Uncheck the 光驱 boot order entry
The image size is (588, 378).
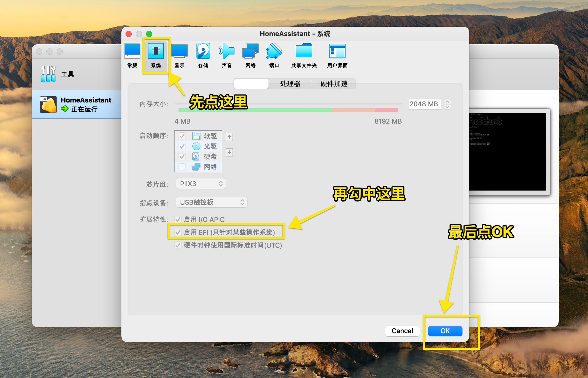[182, 146]
